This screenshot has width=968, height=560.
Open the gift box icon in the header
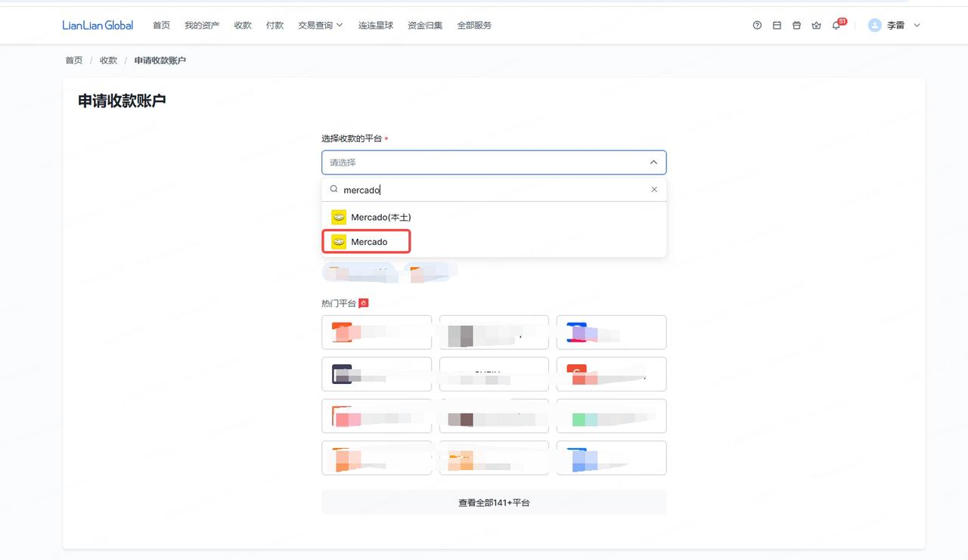tap(796, 25)
